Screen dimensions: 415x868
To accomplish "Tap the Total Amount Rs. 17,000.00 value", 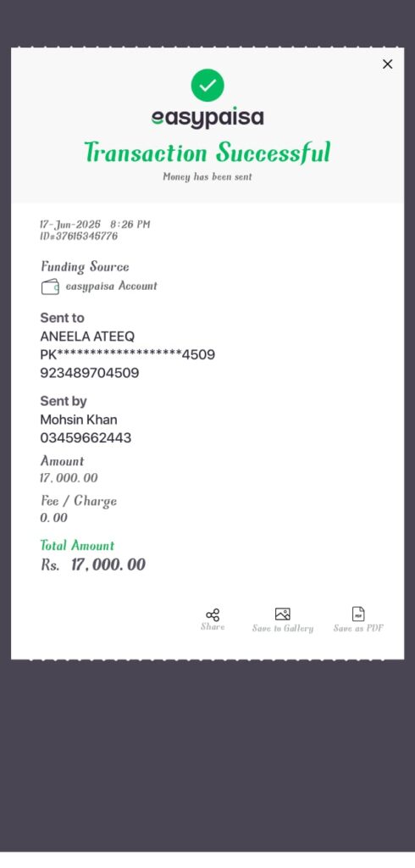I will 93,565.
